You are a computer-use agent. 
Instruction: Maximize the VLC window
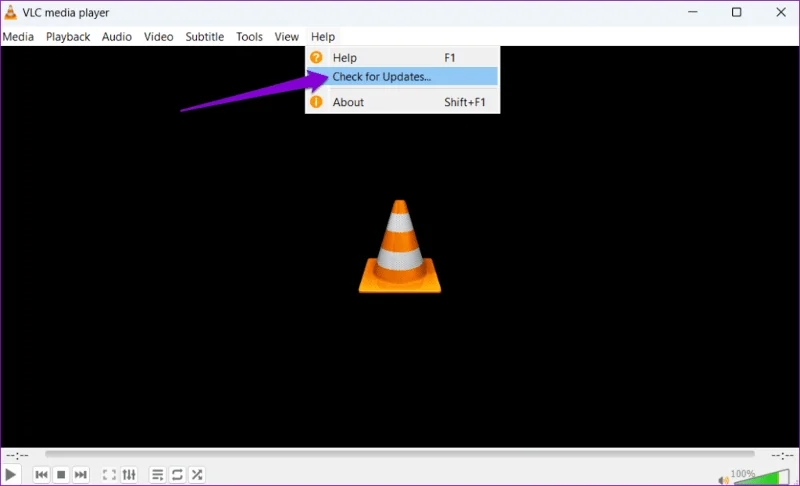(737, 12)
